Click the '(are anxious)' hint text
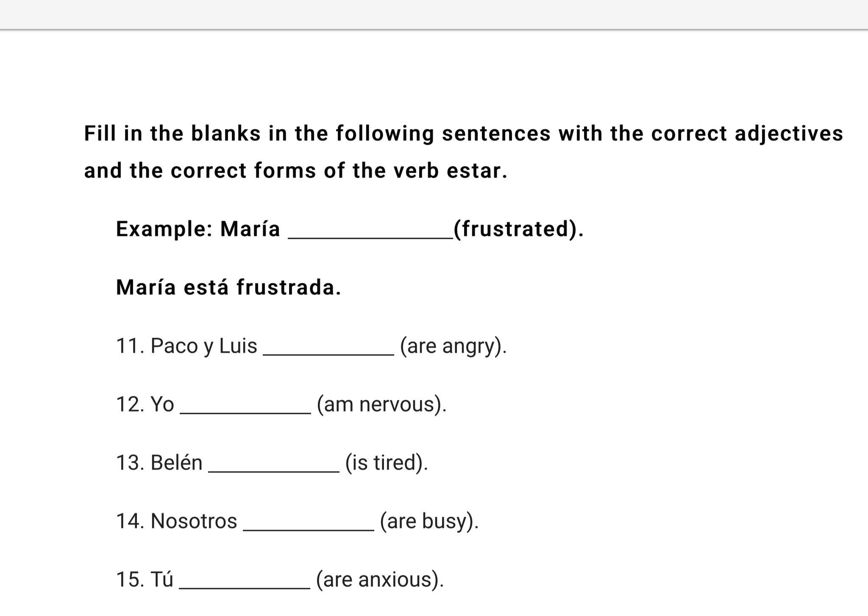The image size is (868, 616). [x=380, y=579]
